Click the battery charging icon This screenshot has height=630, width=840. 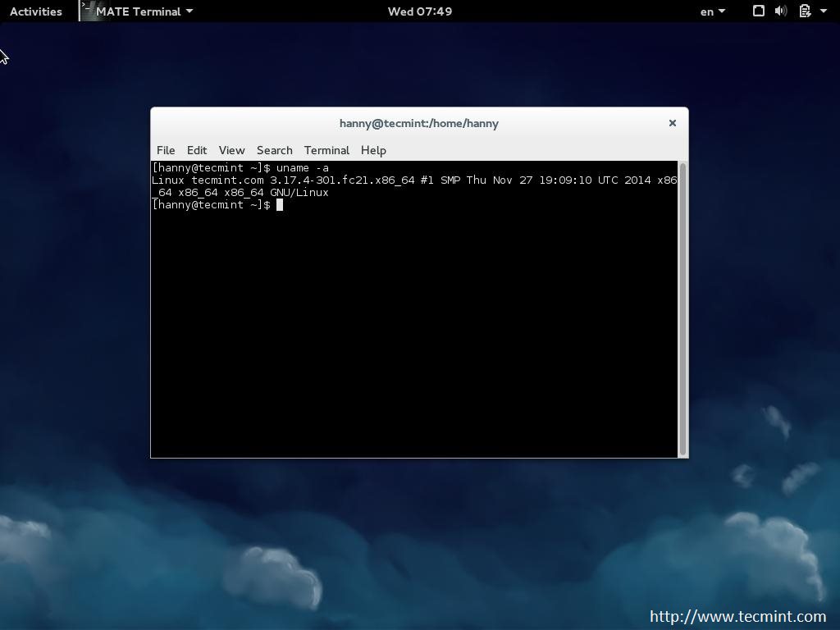[x=805, y=11]
